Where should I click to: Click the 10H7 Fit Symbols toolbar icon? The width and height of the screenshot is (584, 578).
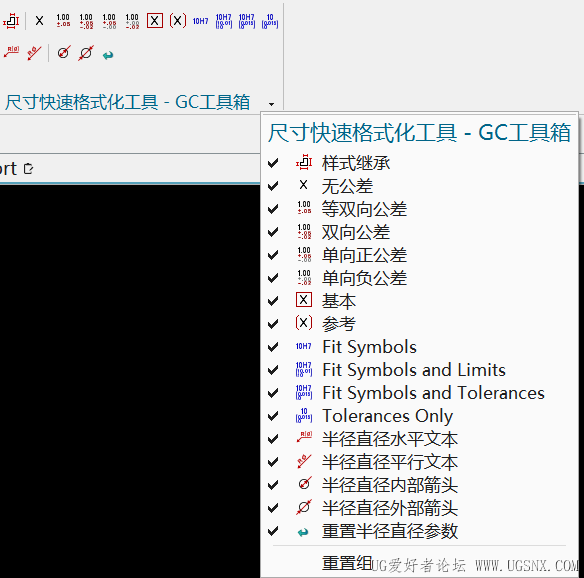200,21
